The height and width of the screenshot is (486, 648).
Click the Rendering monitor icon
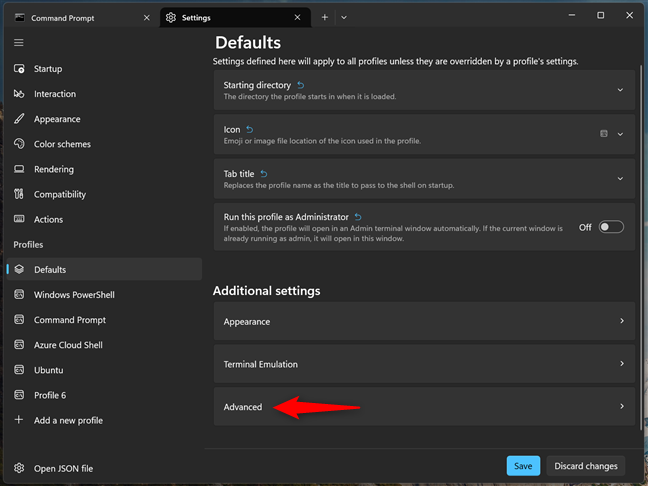click(x=19, y=169)
